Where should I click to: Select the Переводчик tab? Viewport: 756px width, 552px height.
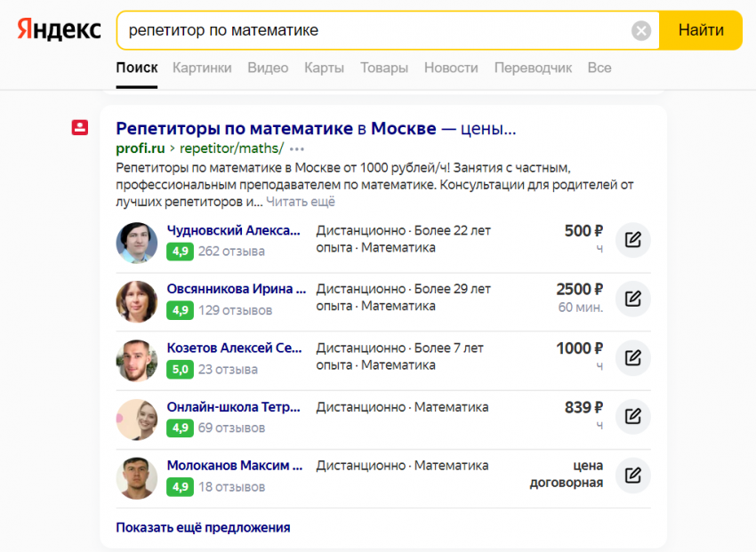point(533,68)
